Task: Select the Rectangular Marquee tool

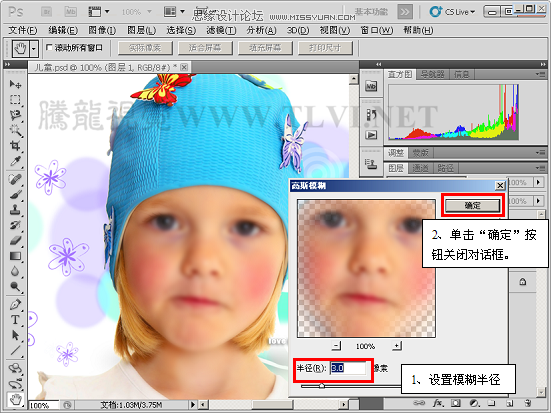Action: 15,100
